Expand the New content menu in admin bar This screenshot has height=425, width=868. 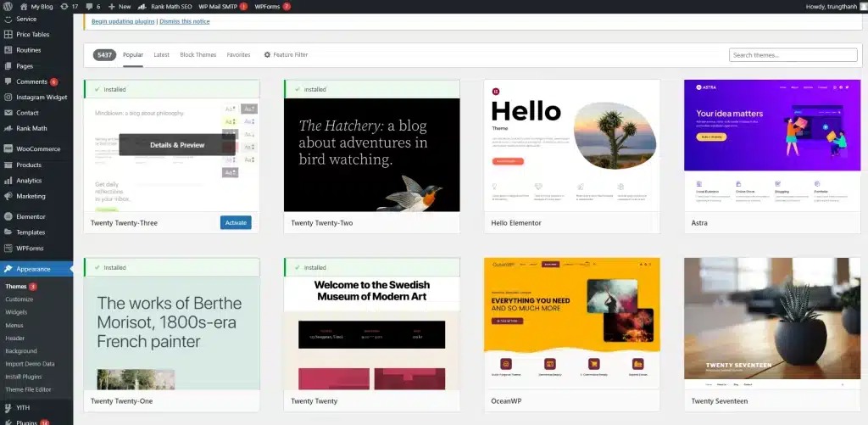tap(119, 6)
